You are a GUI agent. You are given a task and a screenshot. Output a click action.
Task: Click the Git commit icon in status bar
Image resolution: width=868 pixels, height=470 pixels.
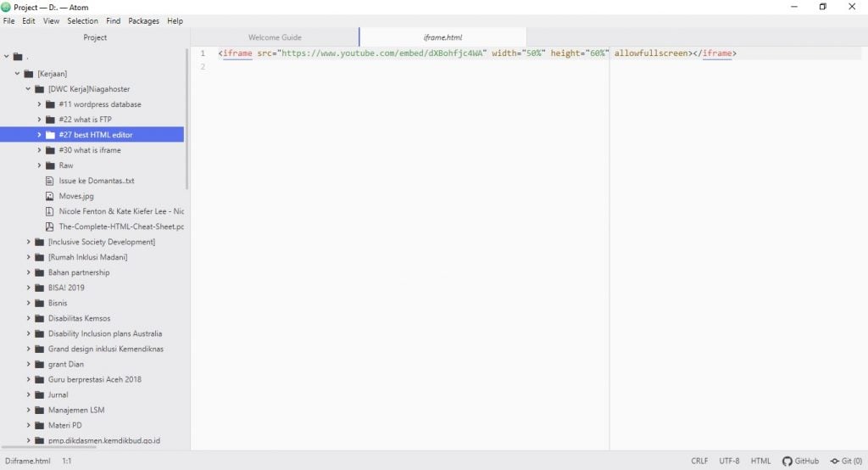click(x=835, y=462)
